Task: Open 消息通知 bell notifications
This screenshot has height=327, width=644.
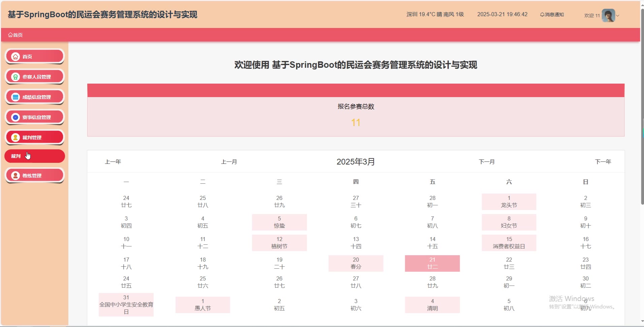Action: pyautogui.click(x=552, y=14)
